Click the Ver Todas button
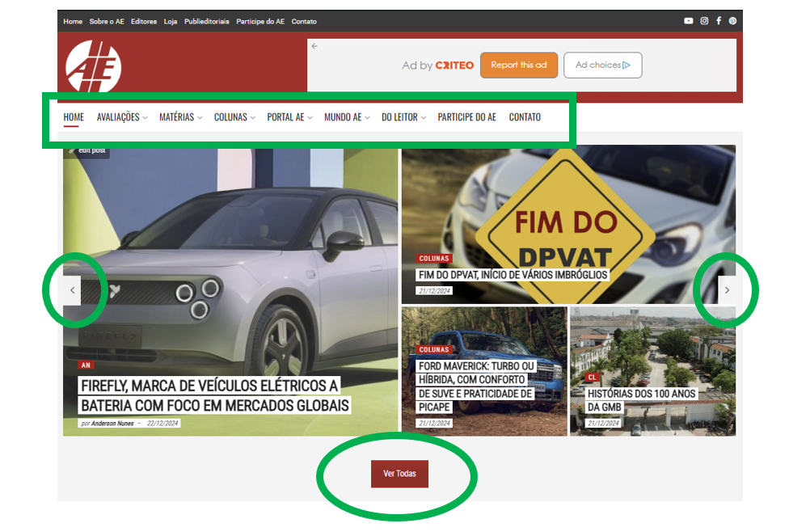789x532 pixels. [399, 474]
